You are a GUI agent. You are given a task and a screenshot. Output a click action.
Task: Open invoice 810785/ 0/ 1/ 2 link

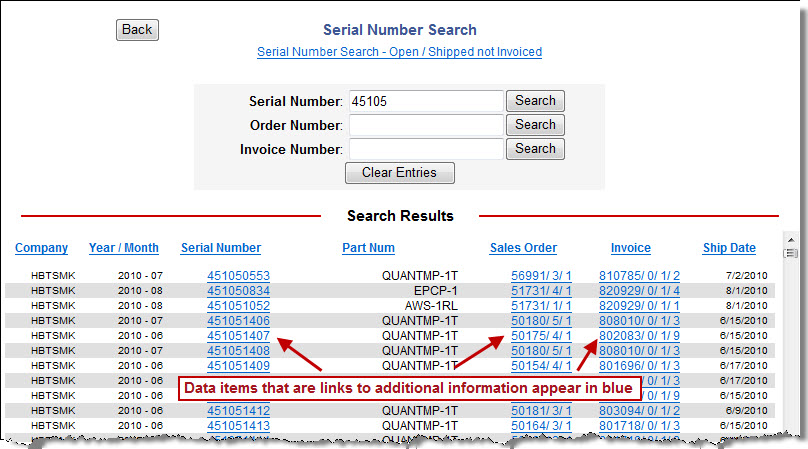[639, 276]
